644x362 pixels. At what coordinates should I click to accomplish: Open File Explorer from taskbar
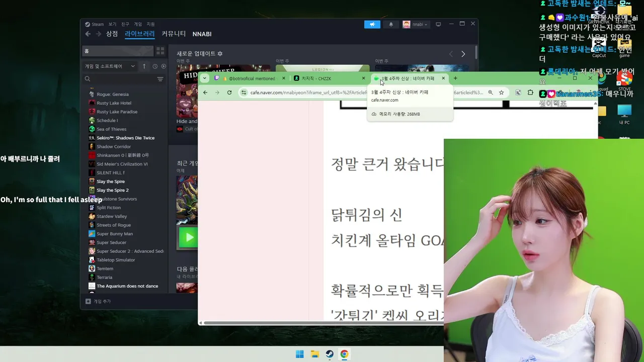coord(315,354)
